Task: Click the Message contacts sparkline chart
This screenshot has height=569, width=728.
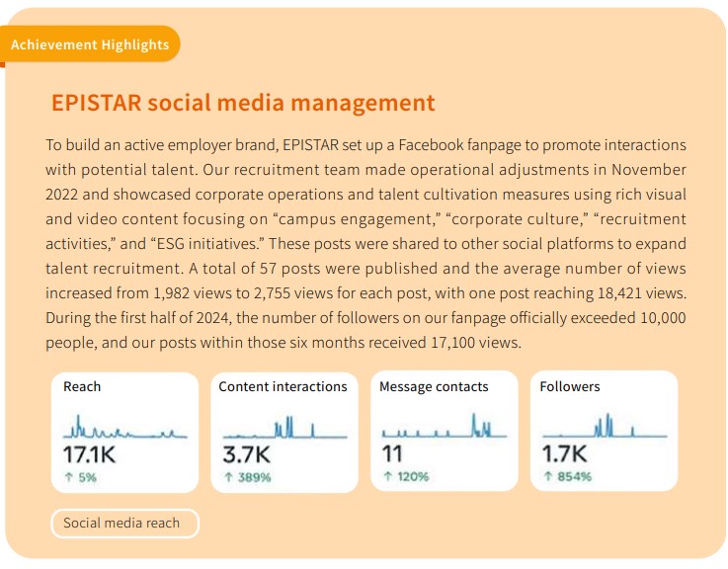Action: 444,428
